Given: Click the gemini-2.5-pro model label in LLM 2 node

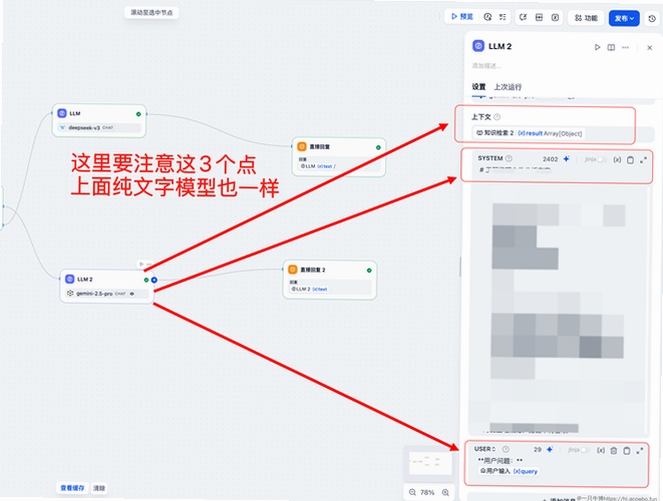Looking at the screenshot, I should (x=94, y=293).
